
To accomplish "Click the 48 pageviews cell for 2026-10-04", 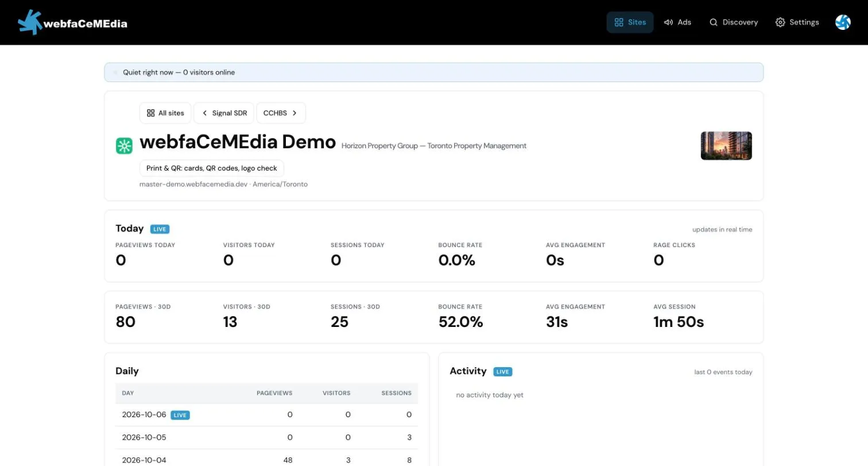I will [x=286, y=460].
